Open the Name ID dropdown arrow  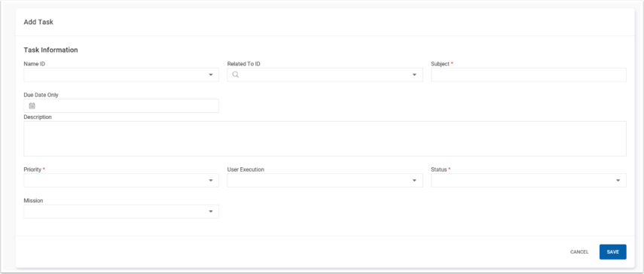coord(211,75)
